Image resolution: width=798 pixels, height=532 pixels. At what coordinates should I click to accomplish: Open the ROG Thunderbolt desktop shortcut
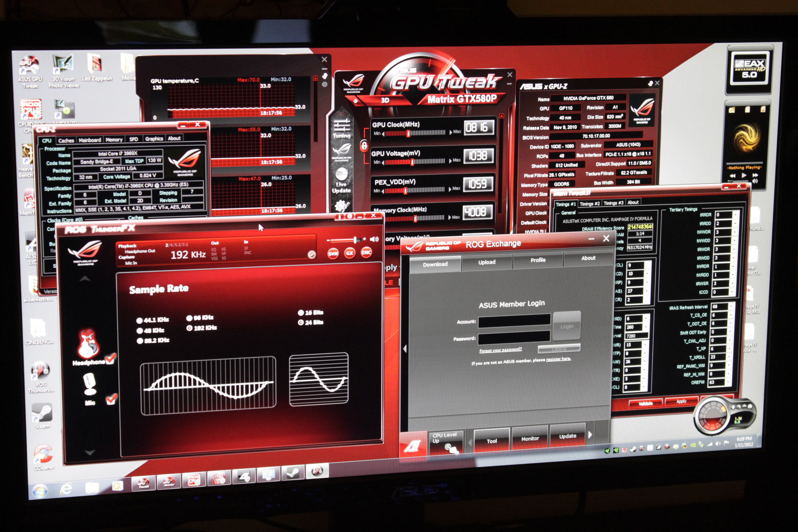coord(41,377)
